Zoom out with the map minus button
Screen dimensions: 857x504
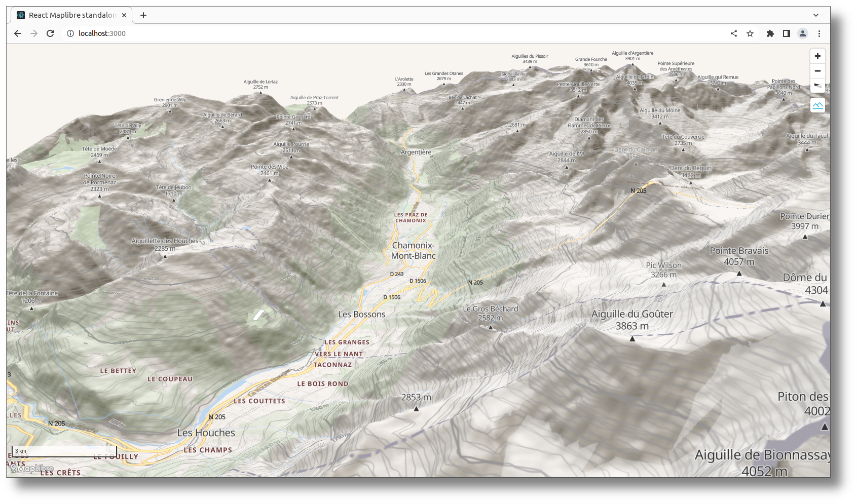817,71
